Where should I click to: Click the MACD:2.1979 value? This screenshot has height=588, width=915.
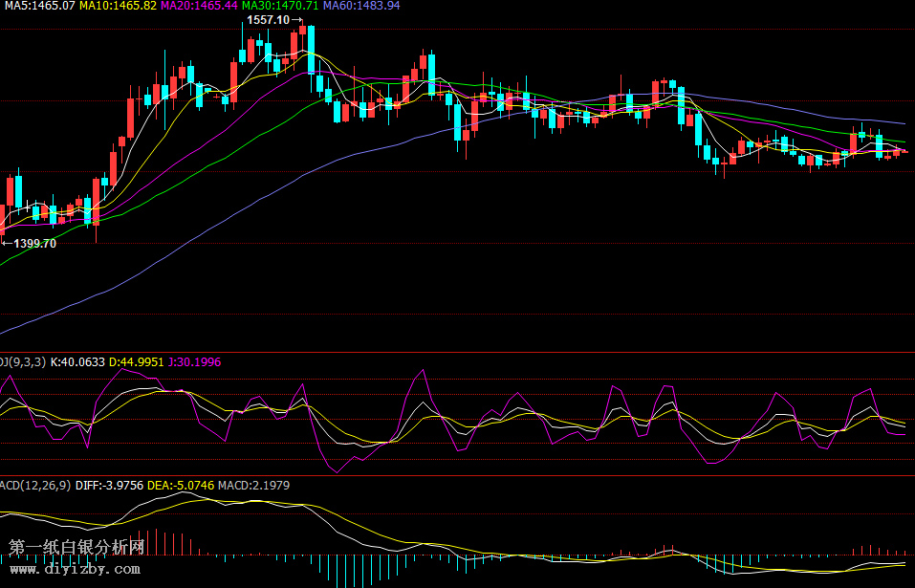click(x=253, y=486)
